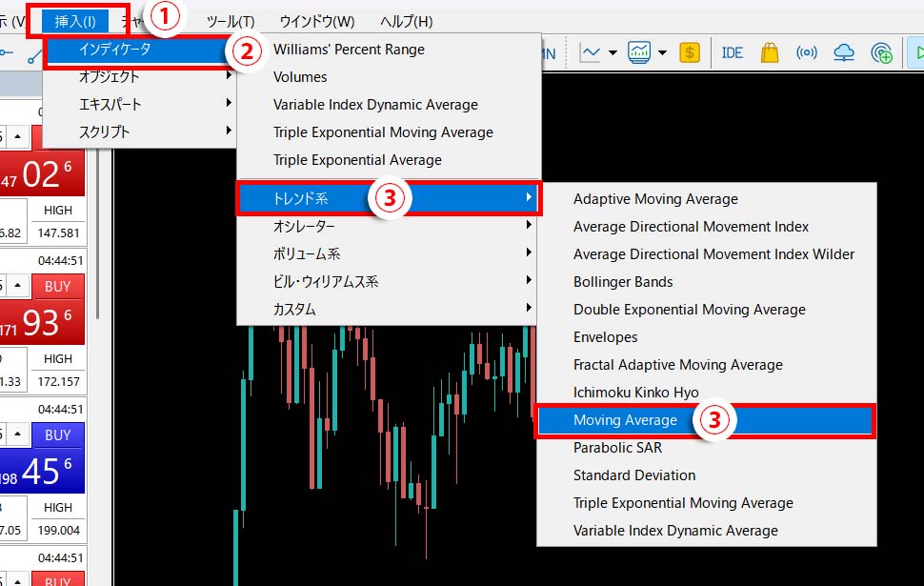Expand the トレンド系 submenu

(388, 198)
